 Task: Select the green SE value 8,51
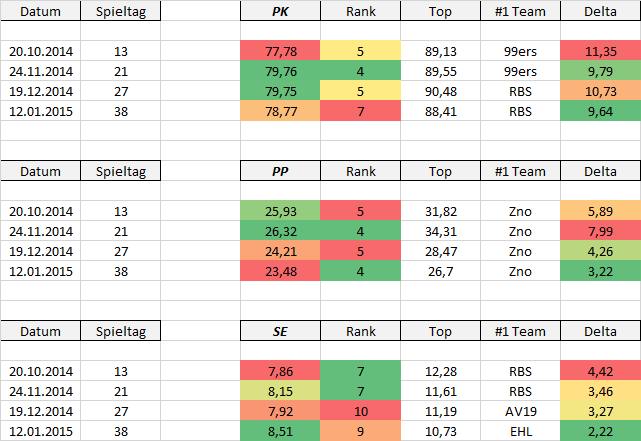click(x=281, y=431)
